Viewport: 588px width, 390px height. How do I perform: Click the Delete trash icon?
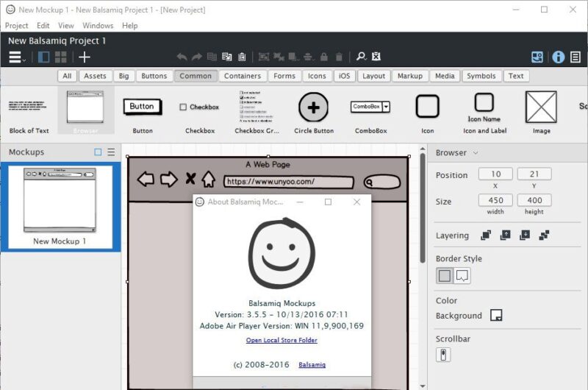click(x=339, y=57)
